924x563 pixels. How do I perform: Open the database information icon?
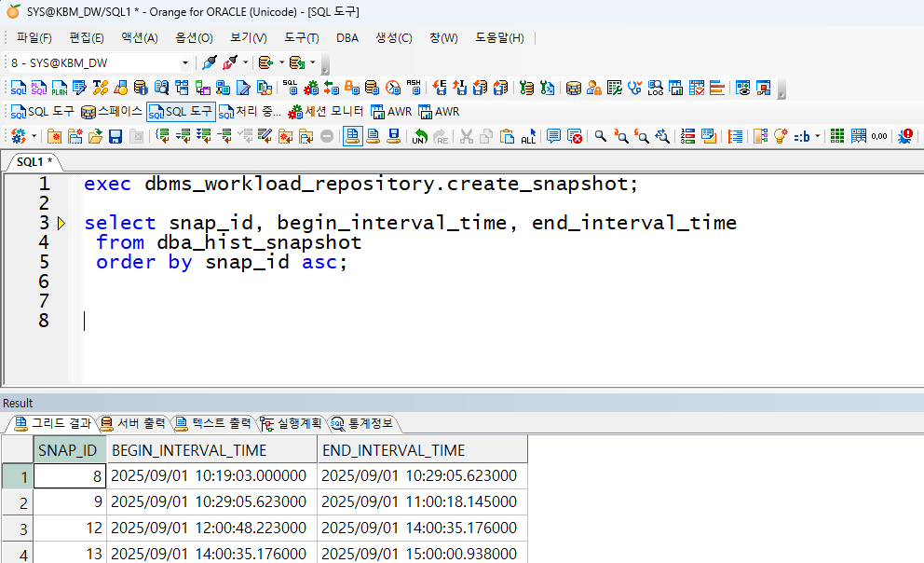tap(141, 89)
